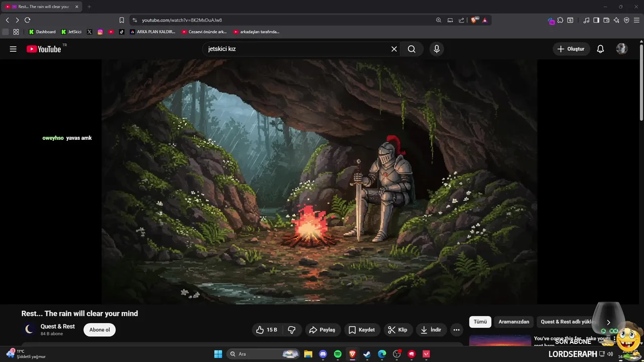Open File Explorer from the taskbar
The height and width of the screenshot is (362, 644).
[308, 354]
